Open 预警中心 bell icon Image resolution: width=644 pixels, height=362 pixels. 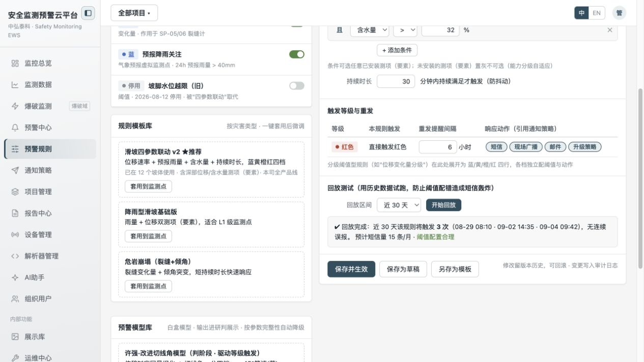15,128
